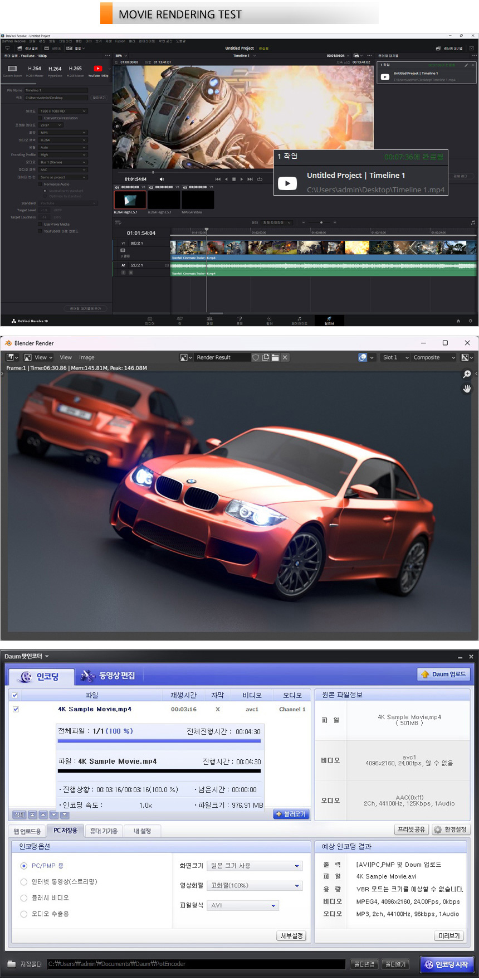Open the 영상화질 quality dropdown

click(x=255, y=885)
